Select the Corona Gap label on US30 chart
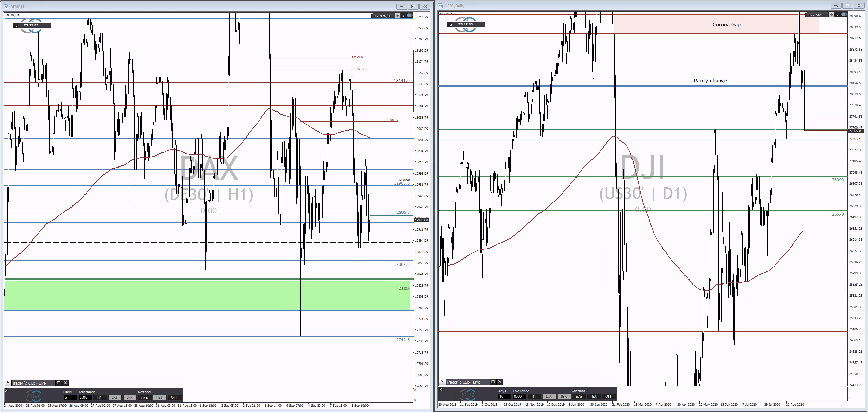This screenshot has height=412, width=868. tap(727, 25)
